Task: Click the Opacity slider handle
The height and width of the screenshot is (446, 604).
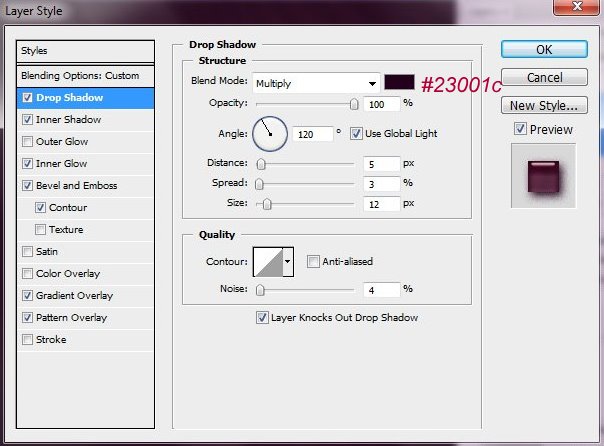Action: (354, 103)
